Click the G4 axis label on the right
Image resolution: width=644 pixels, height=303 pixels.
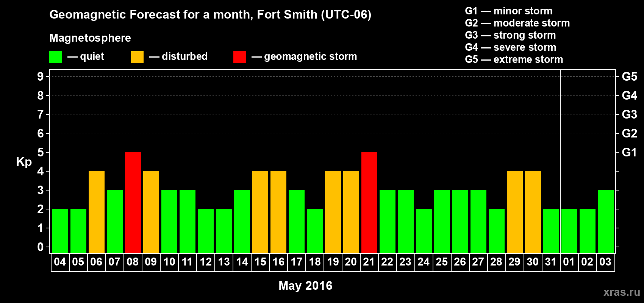[x=630, y=95]
